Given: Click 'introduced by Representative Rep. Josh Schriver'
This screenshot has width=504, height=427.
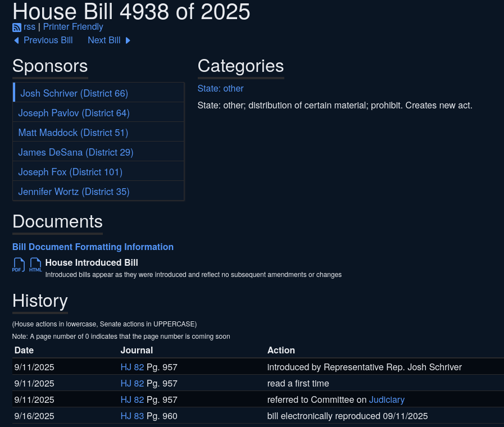Looking at the screenshot, I should 365,367.
